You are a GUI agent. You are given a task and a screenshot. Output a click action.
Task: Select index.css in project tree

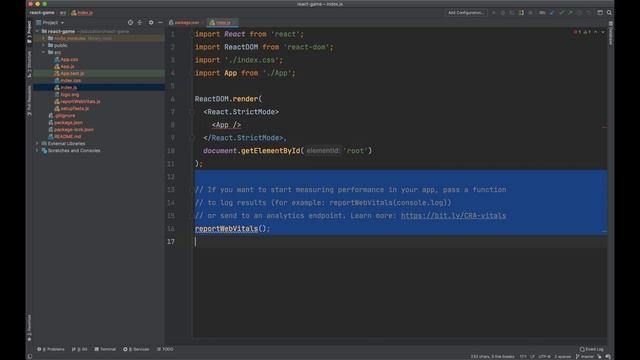point(70,80)
